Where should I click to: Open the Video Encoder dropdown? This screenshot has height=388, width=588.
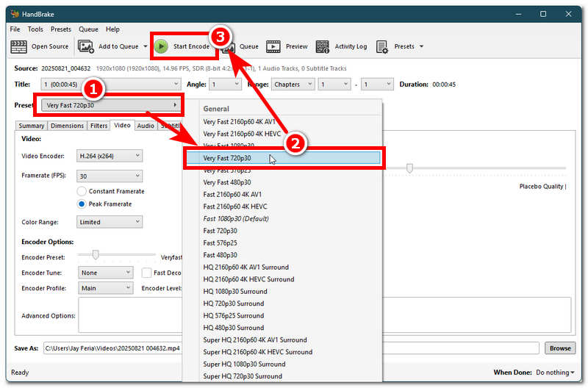point(110,156)
